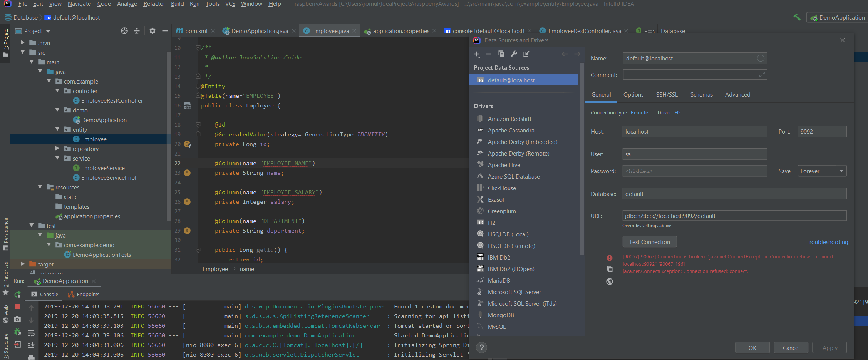Click the Host field containing localhost
The width and height of the screenshot is (868, 360).
click(695, 131)
